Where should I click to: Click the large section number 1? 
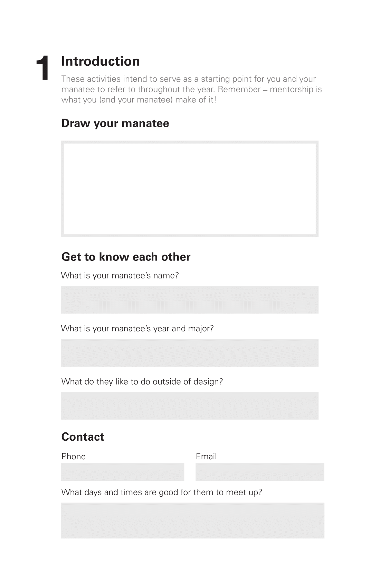[43, 68]
